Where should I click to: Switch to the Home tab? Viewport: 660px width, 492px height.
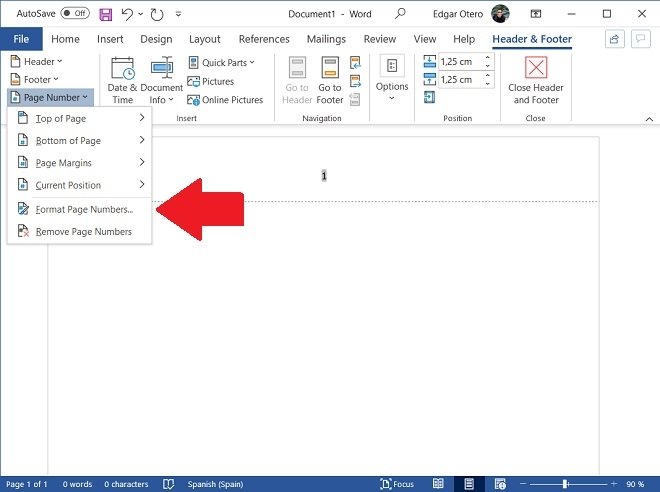pyautogui.click(x=65, y=39)
